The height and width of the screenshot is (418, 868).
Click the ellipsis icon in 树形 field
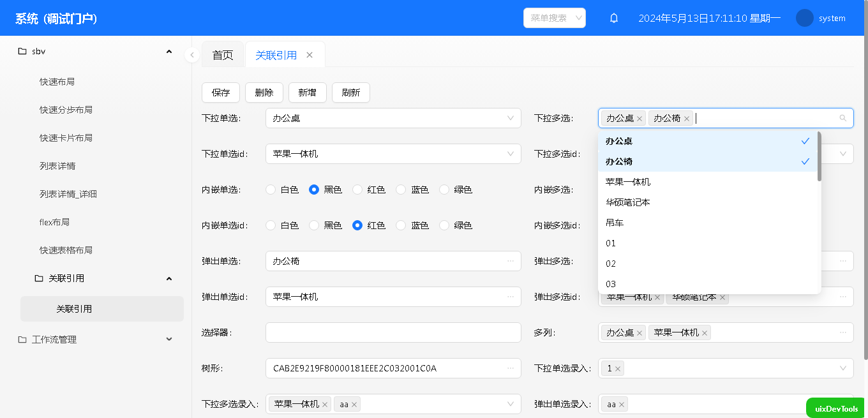pos(511,368)
